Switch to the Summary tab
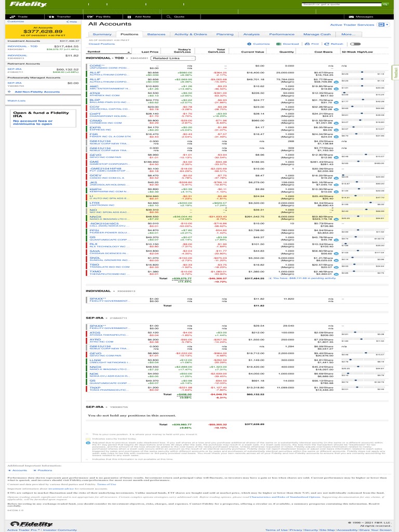 coord(102,34)
